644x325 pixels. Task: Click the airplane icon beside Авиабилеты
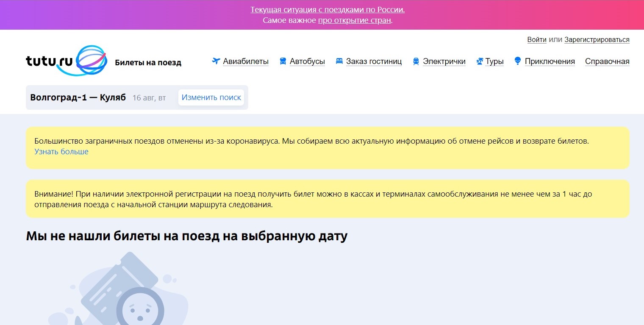[x=216, y=61]
